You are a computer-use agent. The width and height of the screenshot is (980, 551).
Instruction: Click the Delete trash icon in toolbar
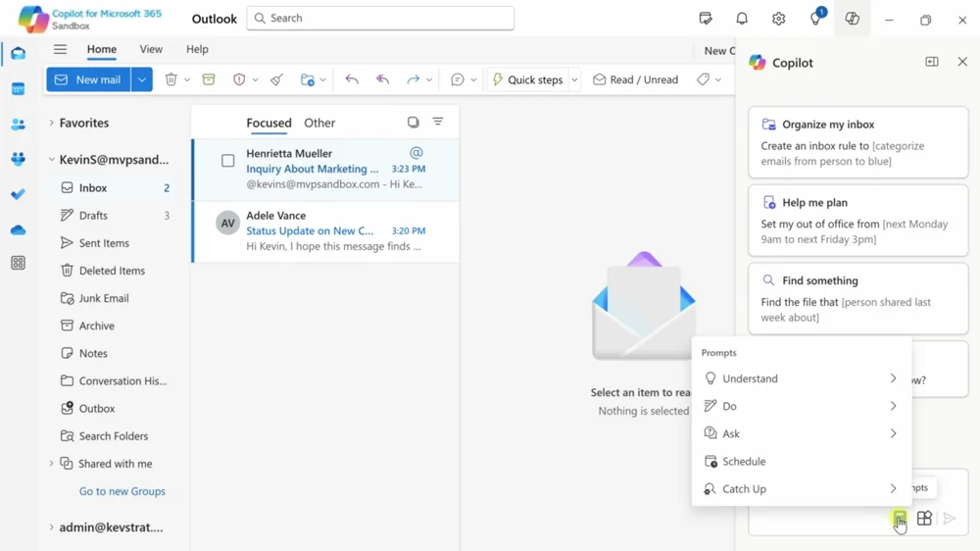[x=171, y=79]
